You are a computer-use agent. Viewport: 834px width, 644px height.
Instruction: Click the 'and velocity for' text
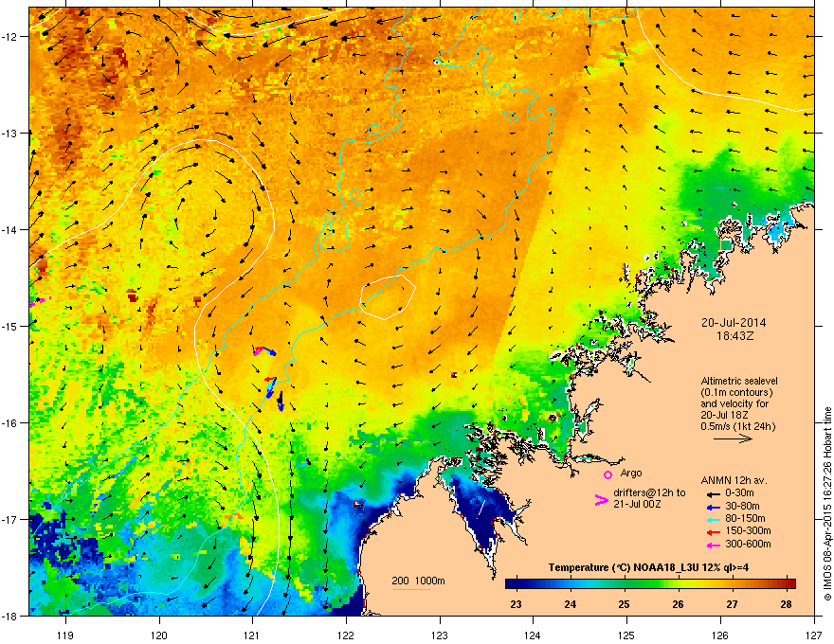click(734, 403)
